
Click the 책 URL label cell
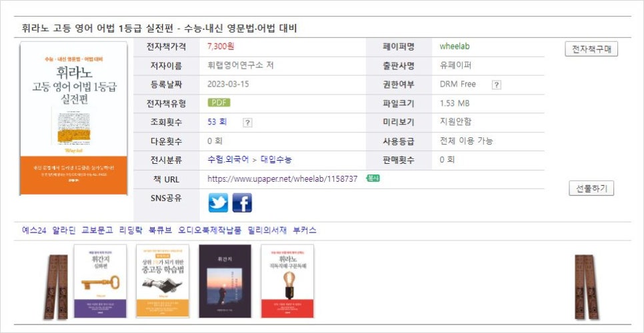[x=167, y=179]
